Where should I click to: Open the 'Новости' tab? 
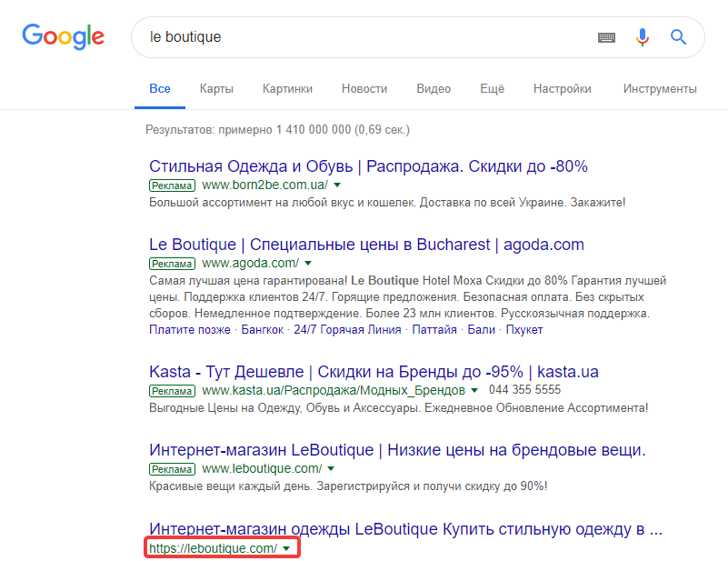pyautogui.click(x=364, y=89)
